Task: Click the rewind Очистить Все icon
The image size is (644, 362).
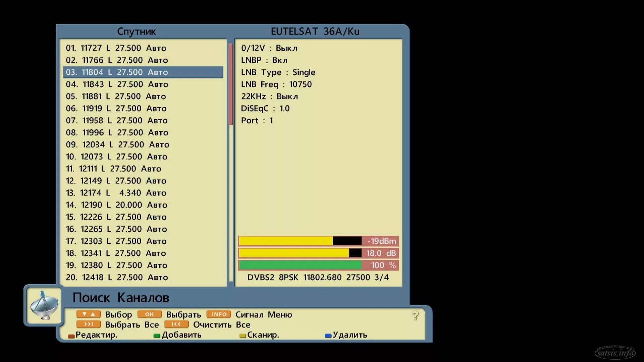Action: (176, 324)
